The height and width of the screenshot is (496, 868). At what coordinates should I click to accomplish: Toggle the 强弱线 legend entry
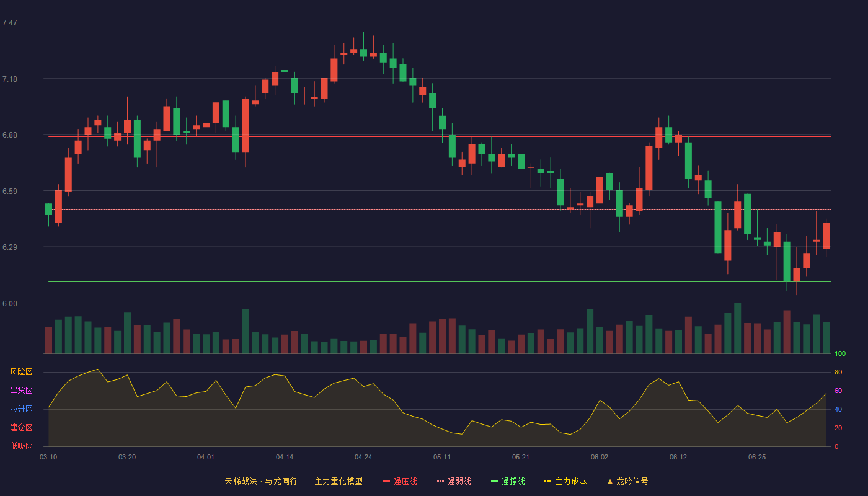coord(454,481)
